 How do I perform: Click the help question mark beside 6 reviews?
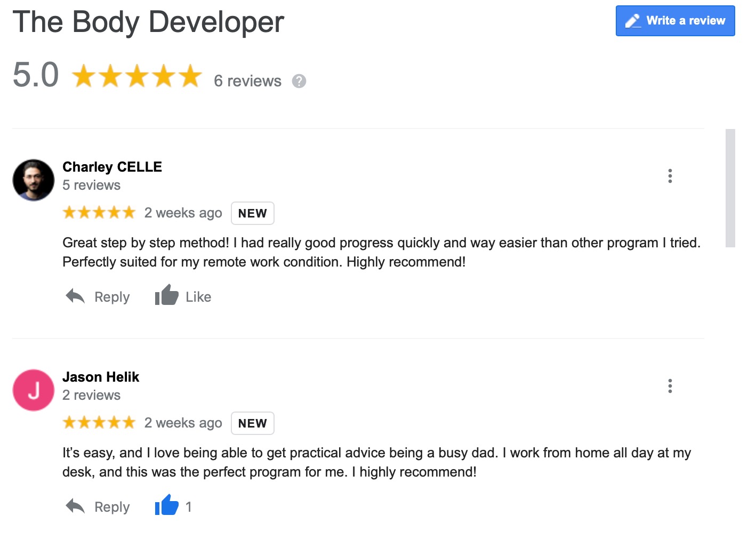coord(299,81)
